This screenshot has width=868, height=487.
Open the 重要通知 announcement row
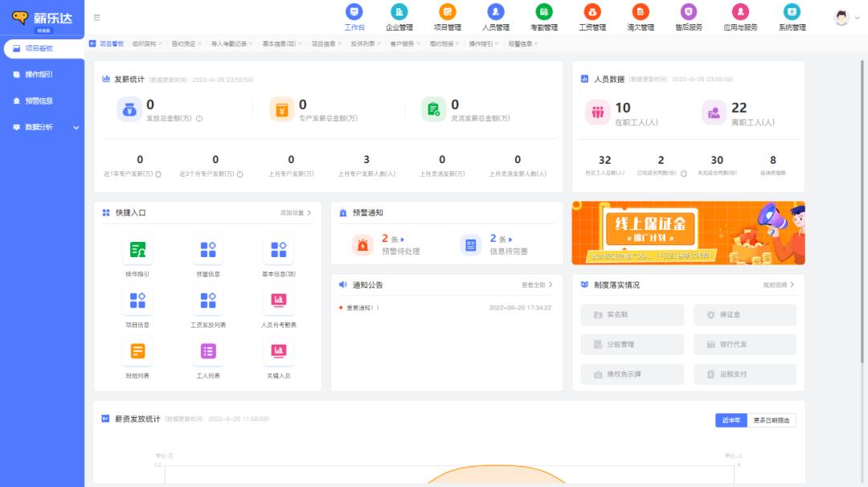pyautogui.click(x=445, y=308)
